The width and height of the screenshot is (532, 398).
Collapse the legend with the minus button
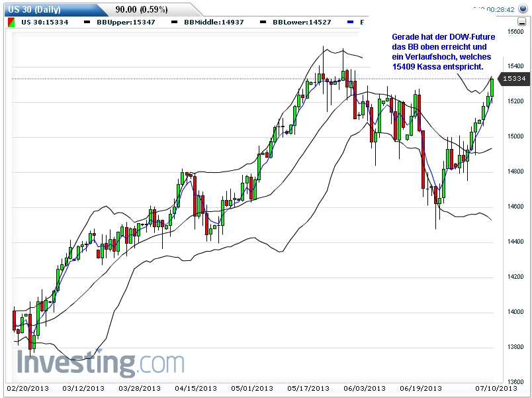coord(523,23)
